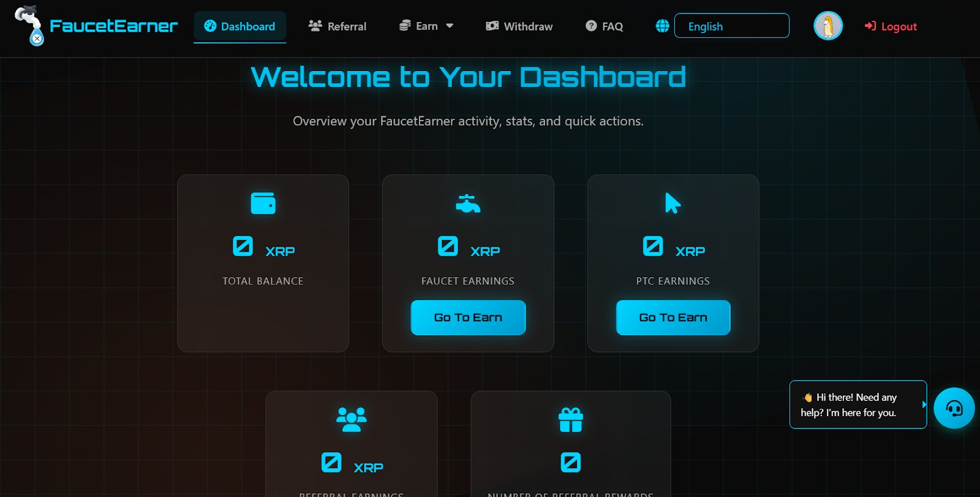This screenshot has width=980, height=497.
Task: Select the Dashboard tab
Action: click(239, 26)
